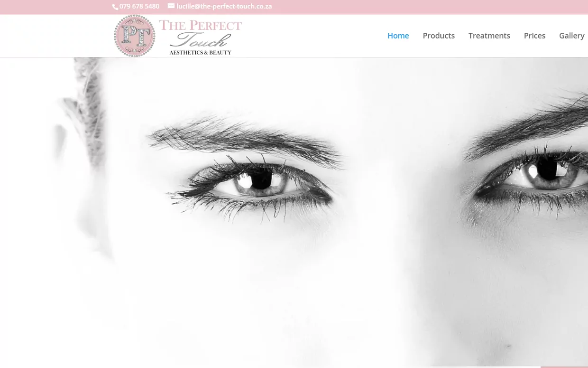Click the phone icon in top bar
The width and height of the screenshot is (588, 368).
115,7
